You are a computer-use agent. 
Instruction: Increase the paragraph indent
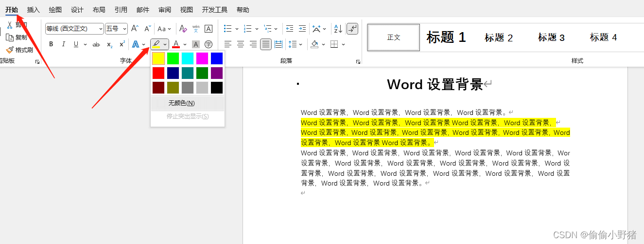click(302, 29)
